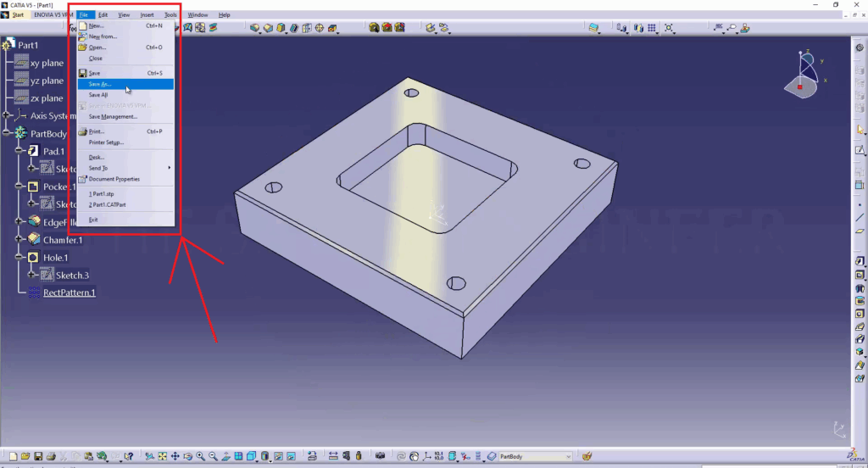Screen dimensions: 868x468
Task: Open recent file 1 Part1.stp
Action: [103, 194]
